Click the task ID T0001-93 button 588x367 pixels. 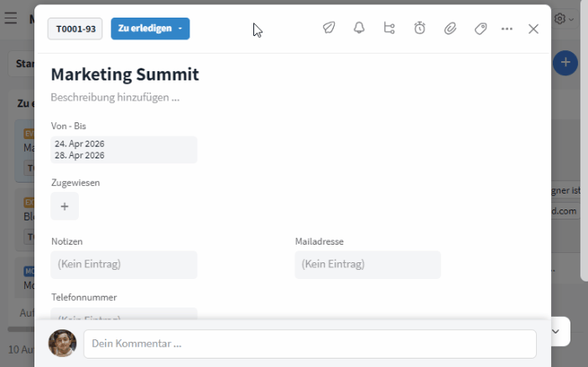(75, 28)
